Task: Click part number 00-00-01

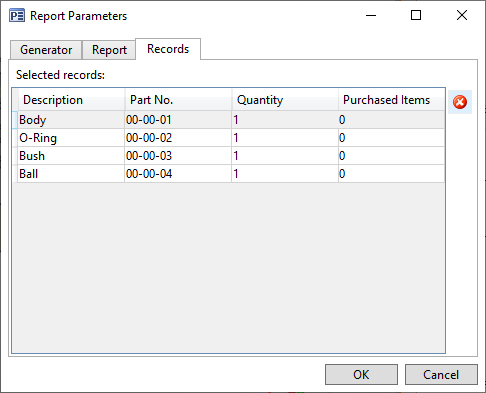Action: click(178, 120)
